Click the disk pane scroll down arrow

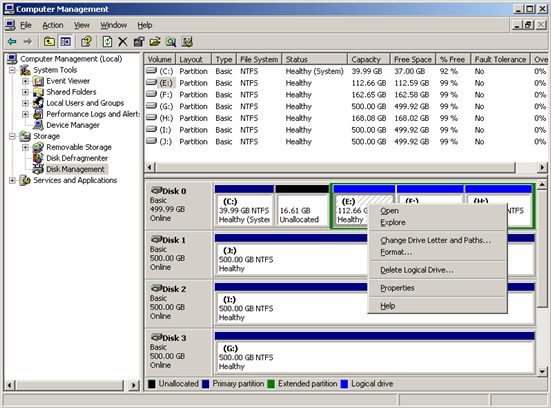[542, 371]
